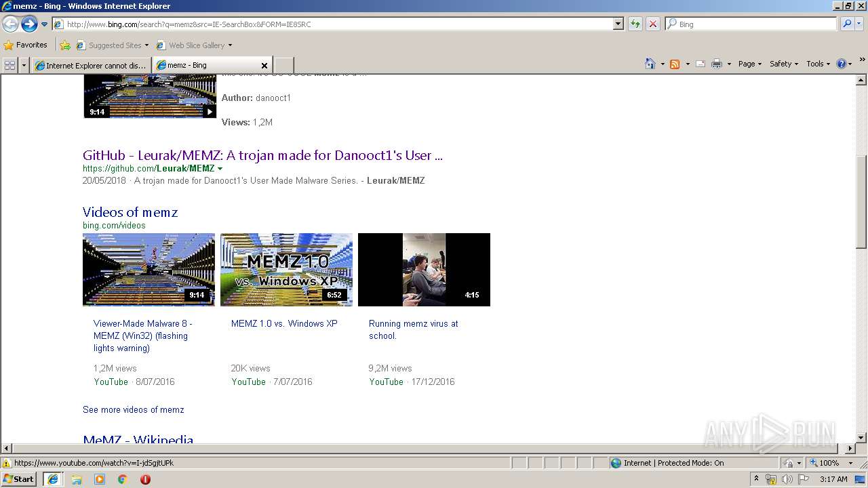Click the Read Mail envelope icon
Viewport: 868px width, 488px height.
(701, 64)
